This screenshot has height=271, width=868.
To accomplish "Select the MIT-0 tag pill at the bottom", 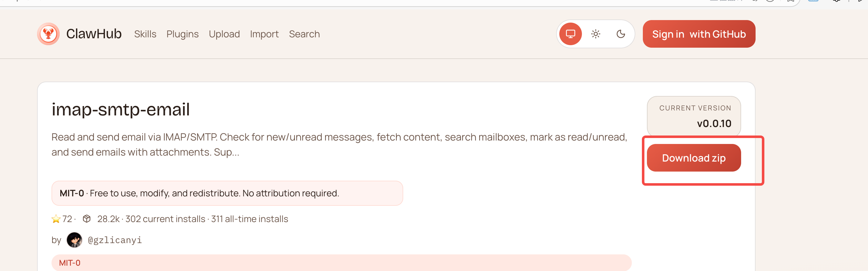I will [x=70, y=263].
